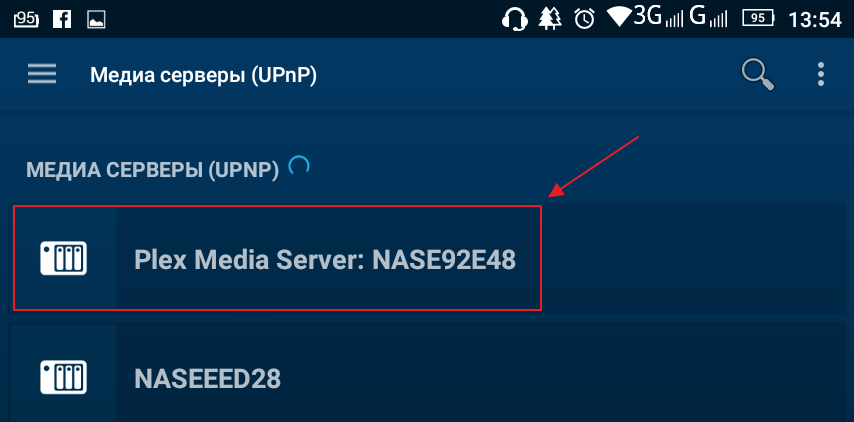Tap the search magnifier icon

coord(758,75)
